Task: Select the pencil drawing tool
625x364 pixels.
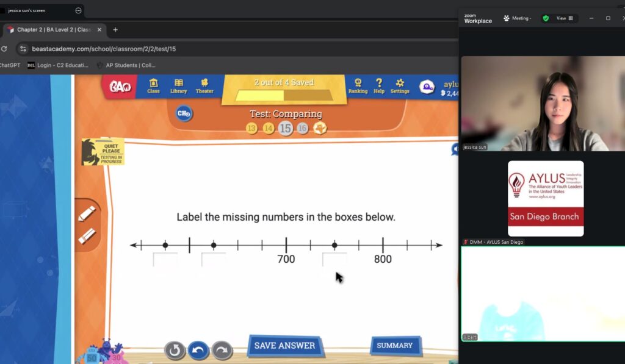Action: click(87, 214)
